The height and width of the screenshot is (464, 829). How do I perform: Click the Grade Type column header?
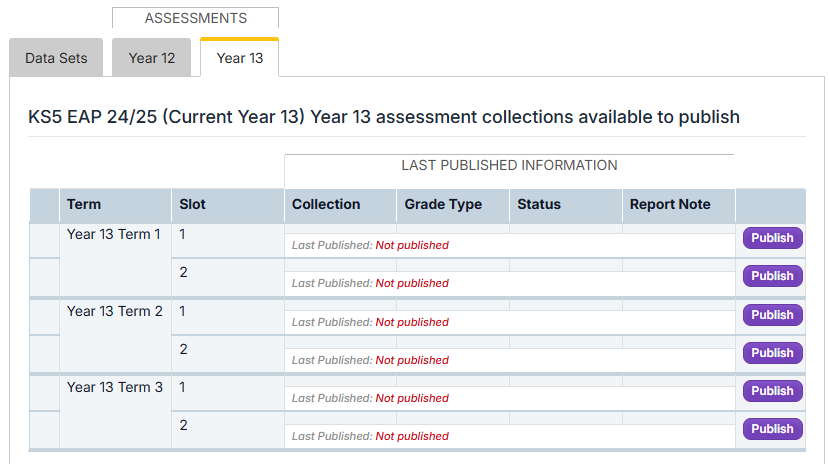[x=443, y=204]
